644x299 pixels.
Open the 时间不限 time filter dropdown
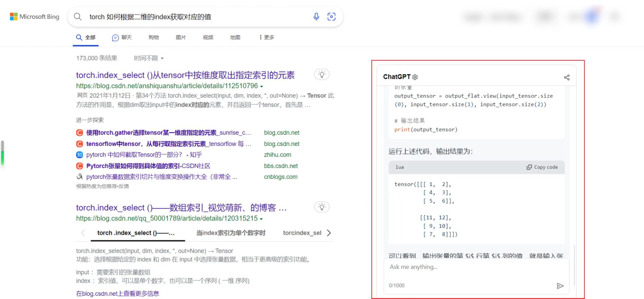tap(149, 58)
